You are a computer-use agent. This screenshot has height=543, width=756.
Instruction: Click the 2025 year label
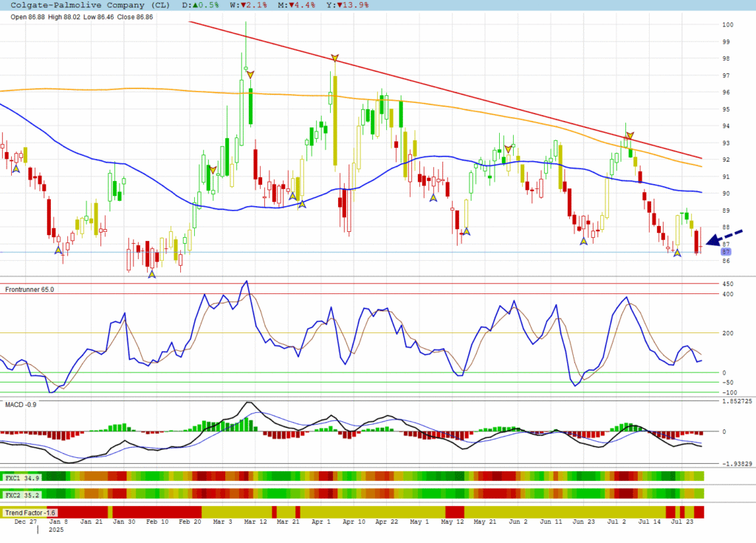click(x=56, y=530)
